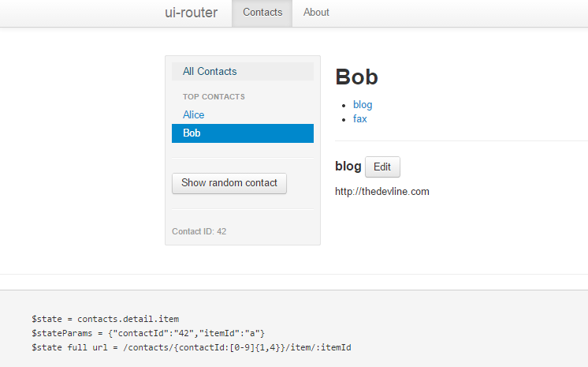Click the large Bob heading

coord(356,77)
